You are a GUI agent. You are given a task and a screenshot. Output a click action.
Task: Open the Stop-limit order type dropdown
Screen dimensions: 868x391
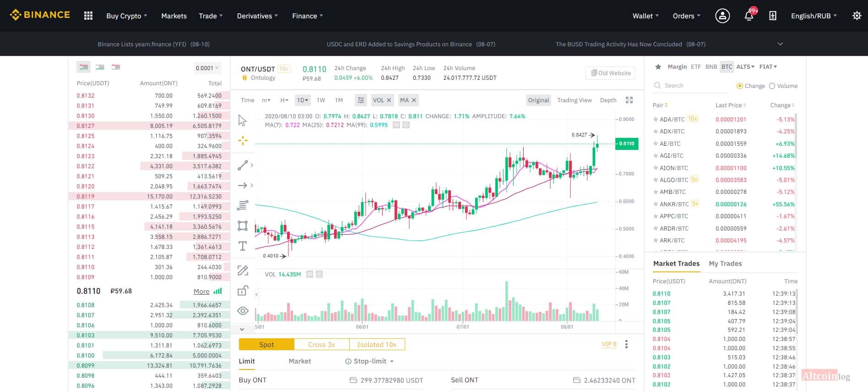tap(369, 361)
